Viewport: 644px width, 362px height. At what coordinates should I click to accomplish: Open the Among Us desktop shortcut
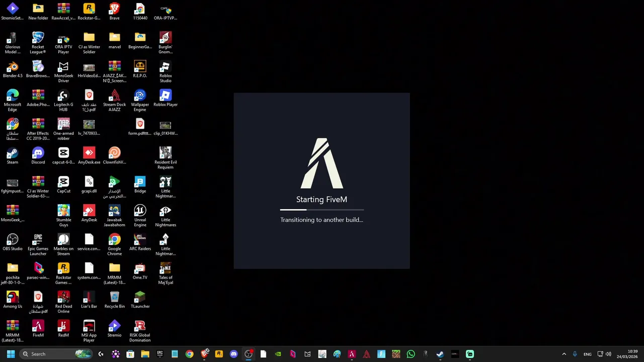pos(13,300)
